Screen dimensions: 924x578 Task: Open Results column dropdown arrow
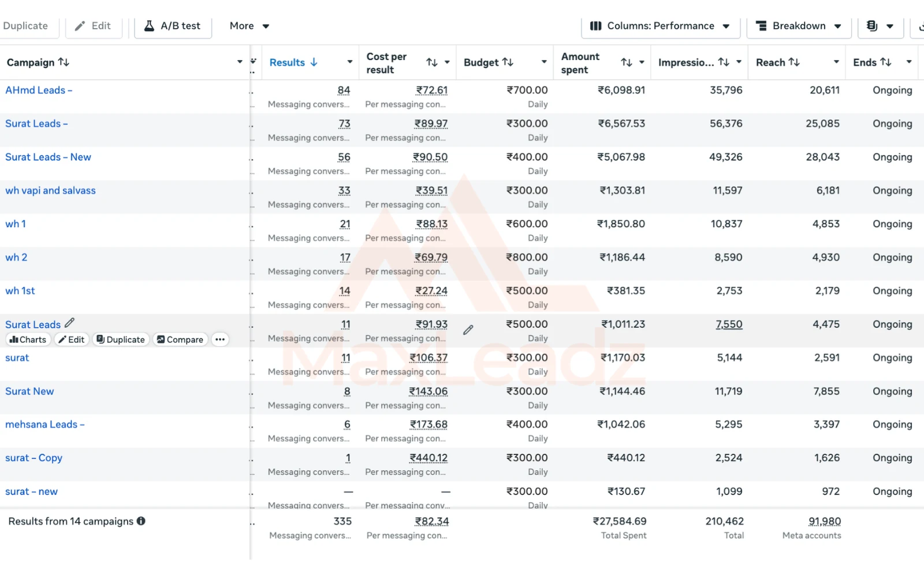point(349,62)
